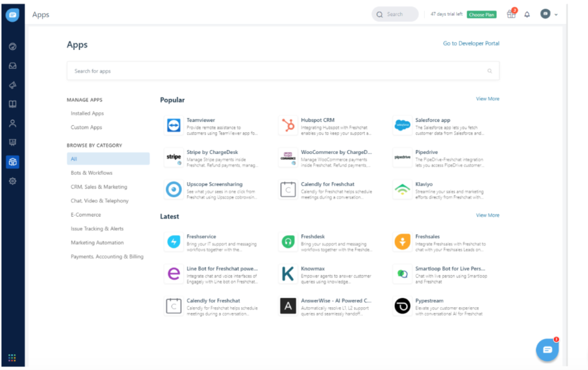Image resolution: width=588 pixels, height=370 pixels.
Task: Click the Freshsales app icon
Action: click(x=403, y=242)
